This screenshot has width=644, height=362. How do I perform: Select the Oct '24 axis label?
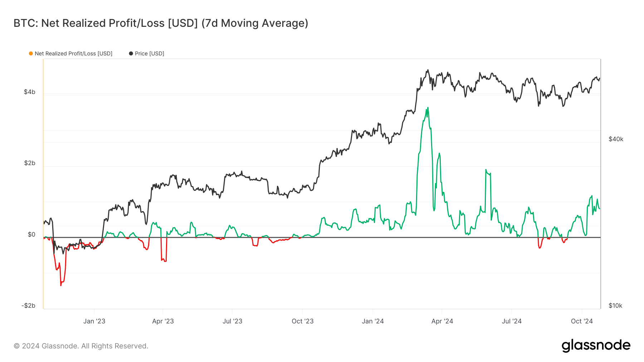582,321
